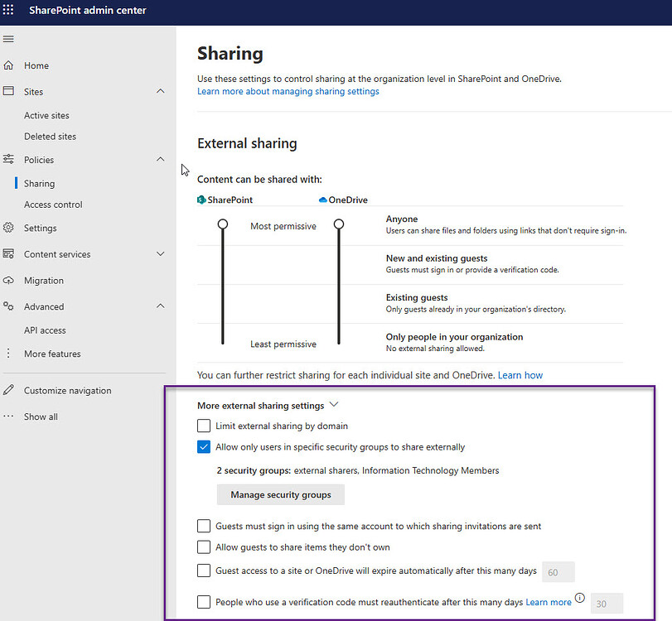Screen dimensions: 672x621
Task: Expand the Content services section
Action: [x=160, y=253]
